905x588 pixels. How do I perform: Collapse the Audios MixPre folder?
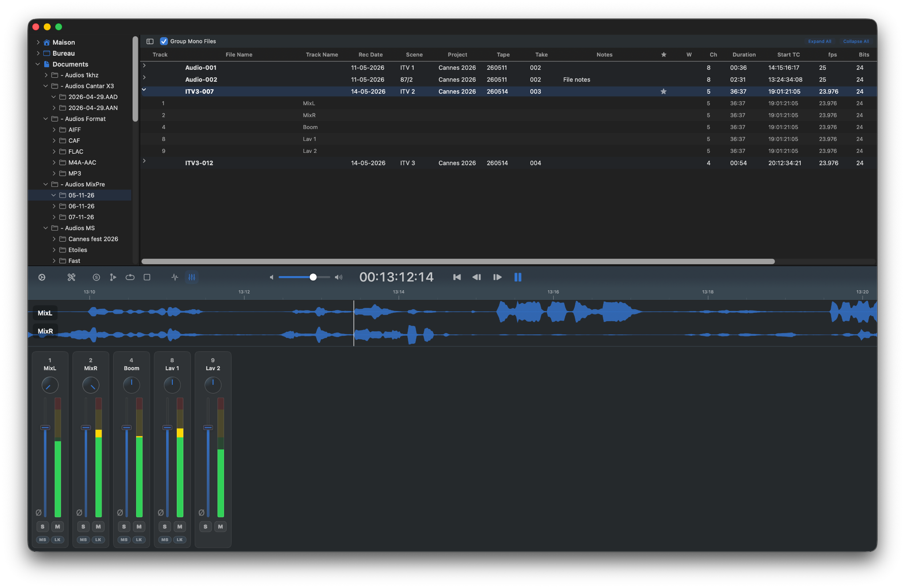(46, 184)
